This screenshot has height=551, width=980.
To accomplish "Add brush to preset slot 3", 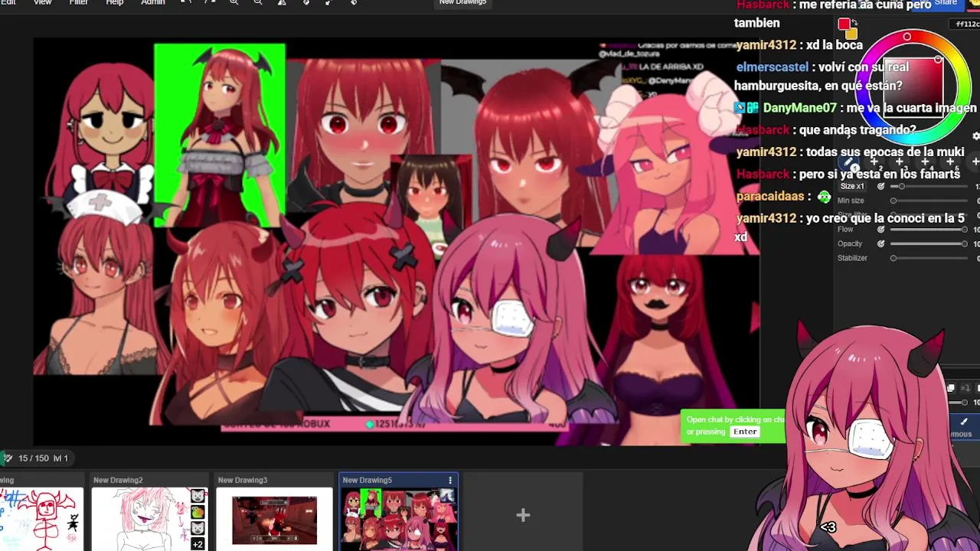I will (x=900, y=162).
